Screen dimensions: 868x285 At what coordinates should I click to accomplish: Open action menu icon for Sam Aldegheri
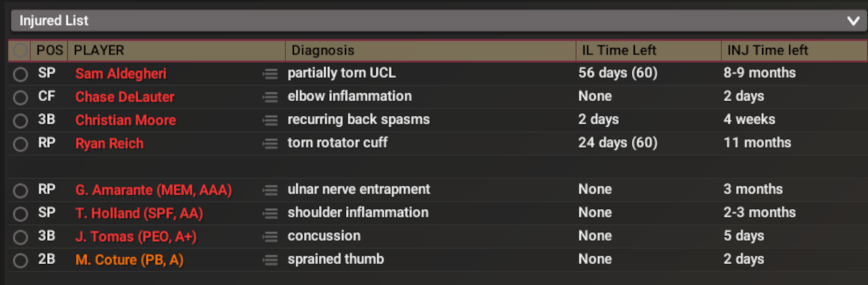[270, 74]
